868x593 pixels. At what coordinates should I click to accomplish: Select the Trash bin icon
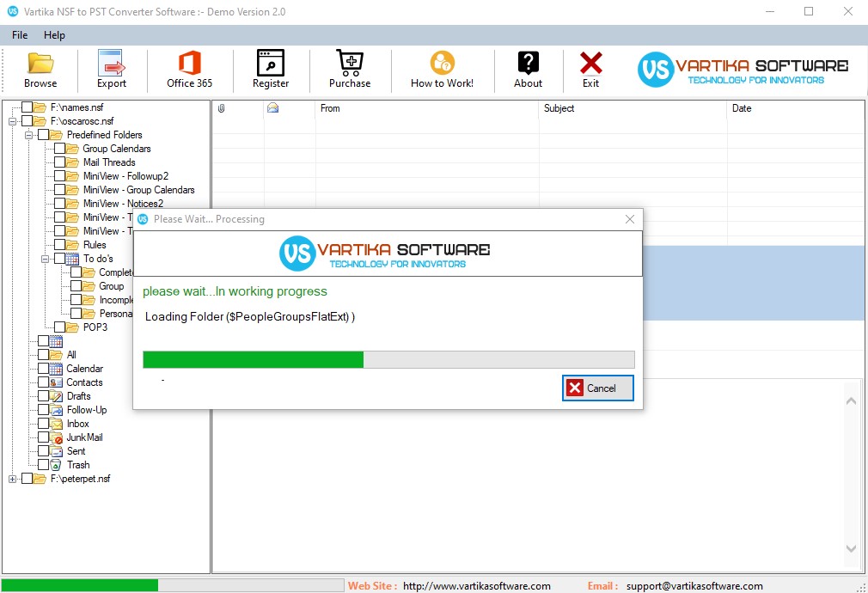(56, 465)
